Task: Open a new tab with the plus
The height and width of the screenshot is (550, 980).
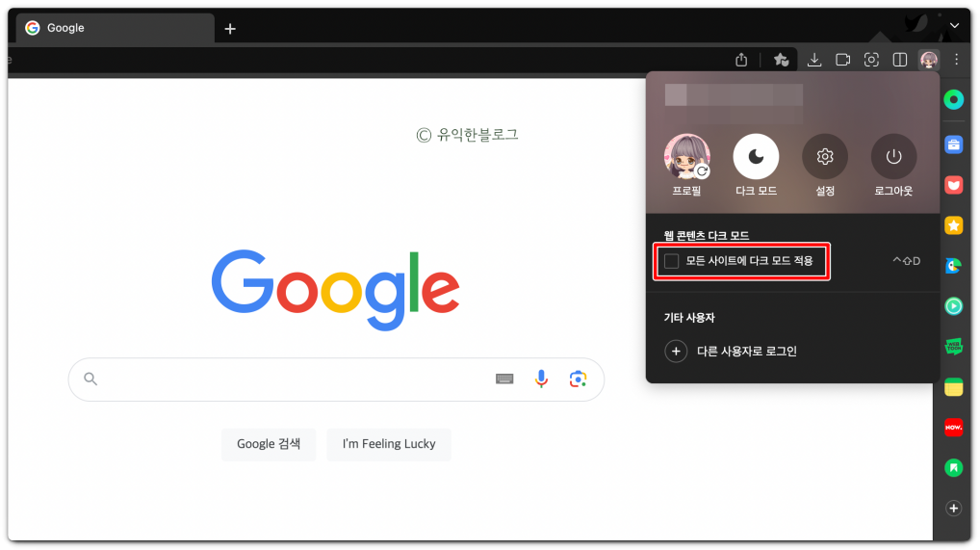Action: click(230, 29)
